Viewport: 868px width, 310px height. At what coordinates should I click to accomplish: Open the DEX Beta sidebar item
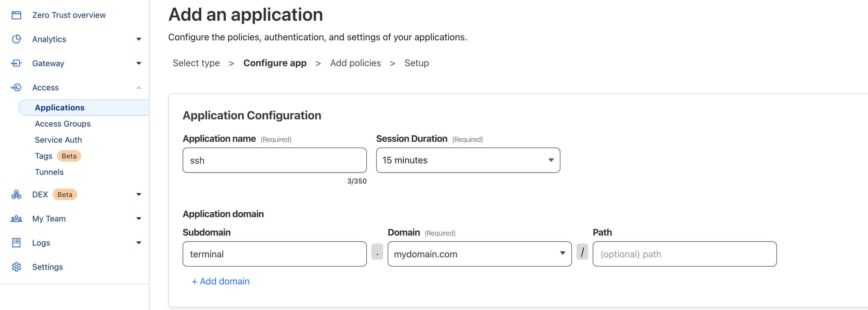point(55,195)
